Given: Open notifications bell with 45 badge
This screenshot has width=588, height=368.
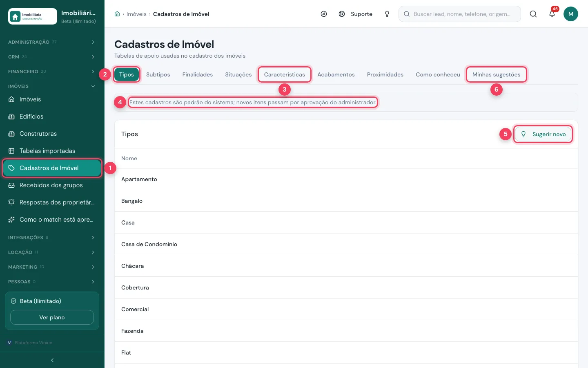Looking at the screenshot, I should click(552, 14).
